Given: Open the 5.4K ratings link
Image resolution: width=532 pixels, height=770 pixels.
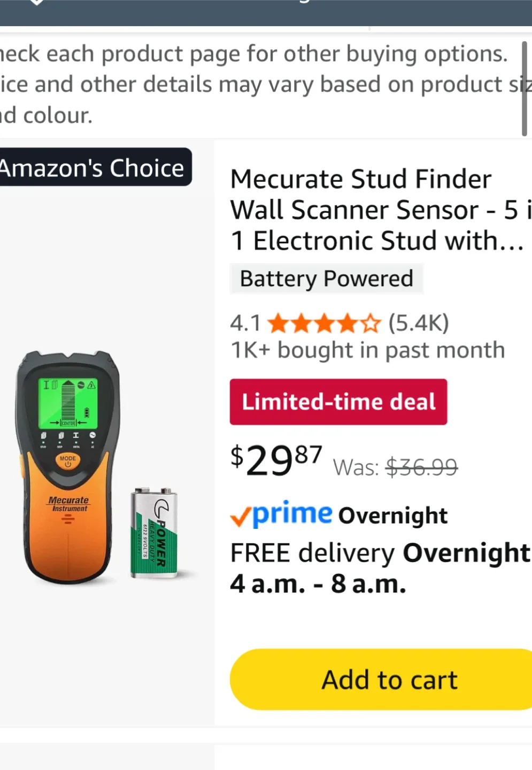Looking at the screenshot, I should point(419,322).
